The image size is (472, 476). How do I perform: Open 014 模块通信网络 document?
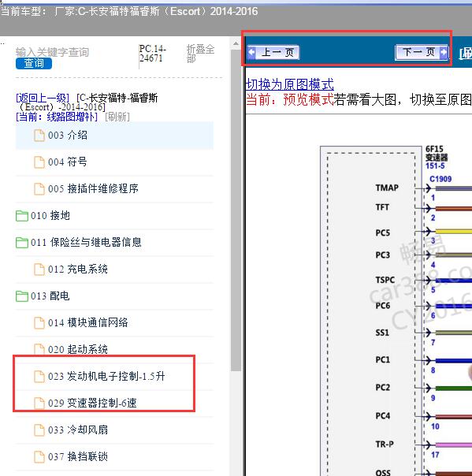click(114, 322)
